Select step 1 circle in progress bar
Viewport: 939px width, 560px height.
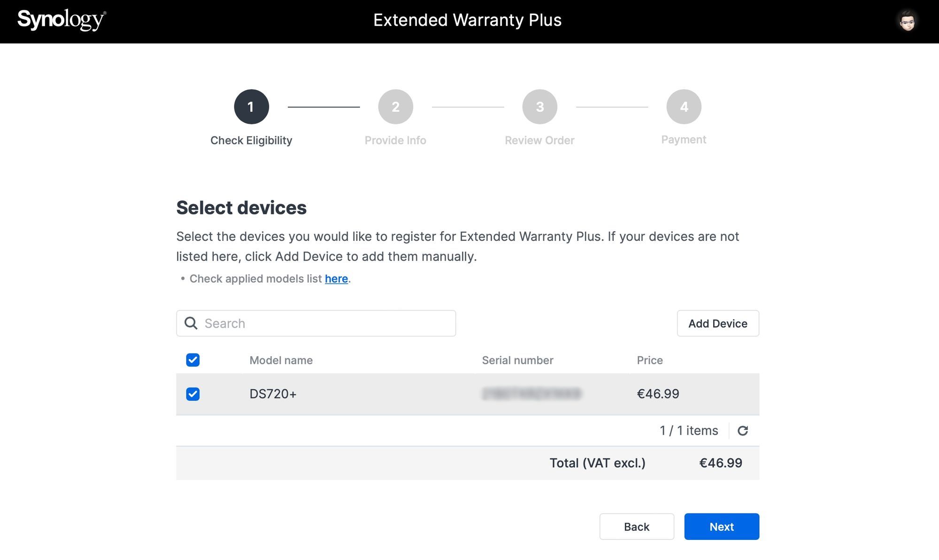point(251,107)
